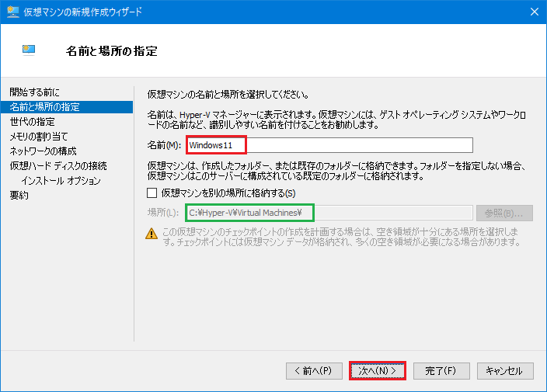547x392 pixels.
Task: Close the New Virtual Machine wizard window
Action: click(x=534, y=12)
